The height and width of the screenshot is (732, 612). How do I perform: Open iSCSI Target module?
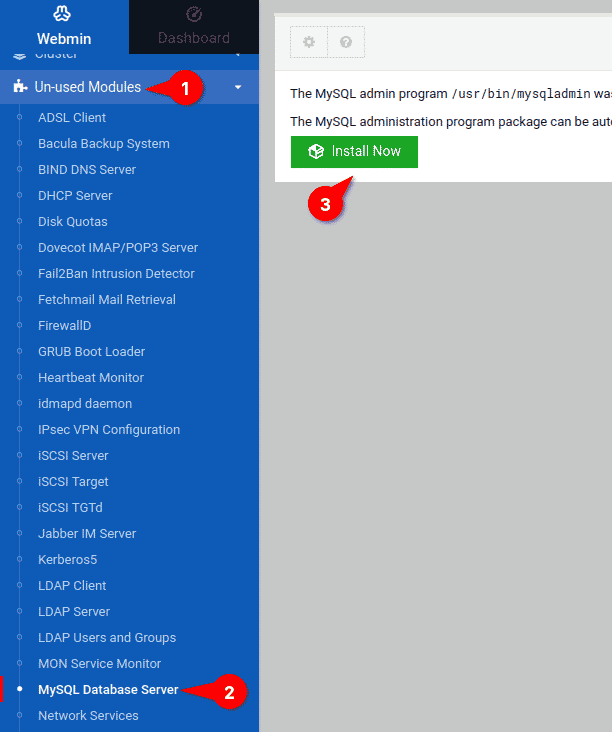click(x=73, y=482)
